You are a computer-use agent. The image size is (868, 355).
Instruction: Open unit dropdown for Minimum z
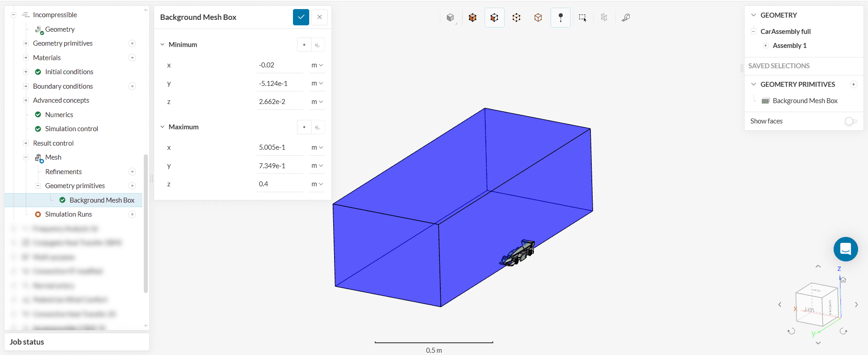(317, 102)
